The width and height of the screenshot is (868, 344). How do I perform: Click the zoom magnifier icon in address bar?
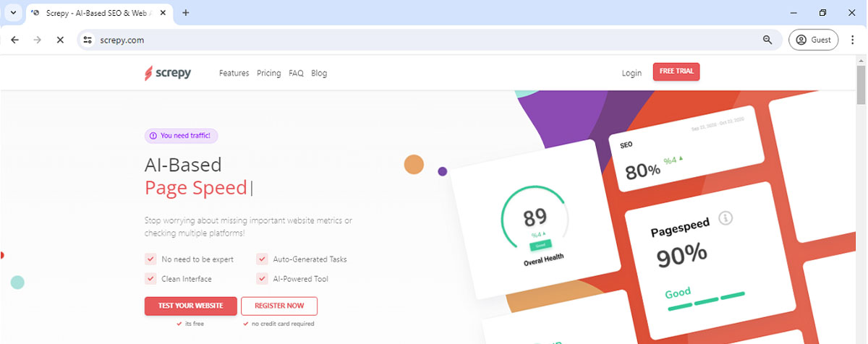point(767,40)
